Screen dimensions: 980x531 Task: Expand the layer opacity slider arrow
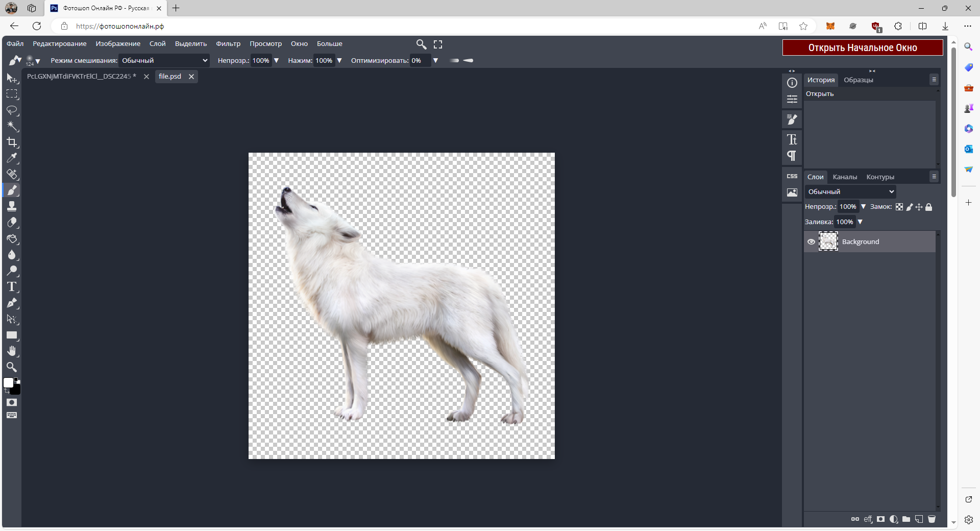click(863, 207)
